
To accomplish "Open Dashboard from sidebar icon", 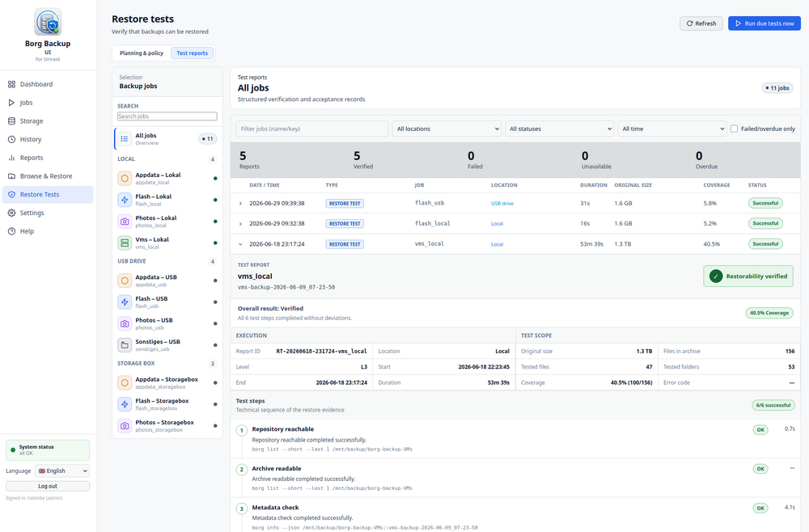I will click(11, 84).
